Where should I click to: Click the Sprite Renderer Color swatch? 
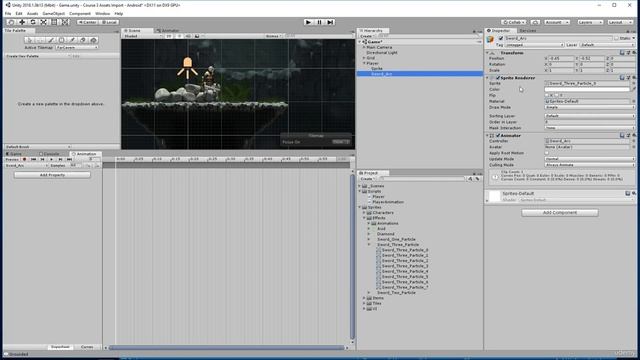587,89
